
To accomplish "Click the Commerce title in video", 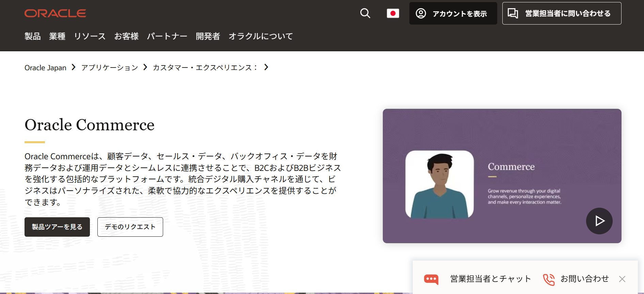I will pyautogui.click(x=511, y=167).
